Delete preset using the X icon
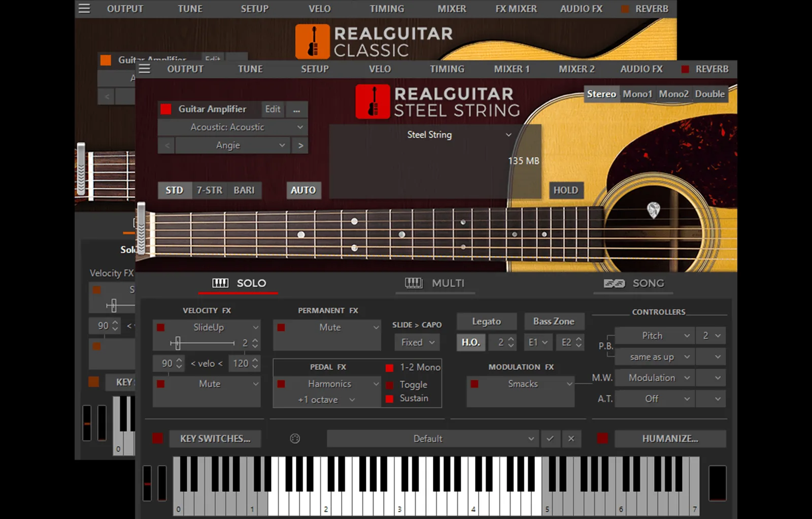Screen dimensions: 812x519 pyautogui.click(x=571, y=438)
